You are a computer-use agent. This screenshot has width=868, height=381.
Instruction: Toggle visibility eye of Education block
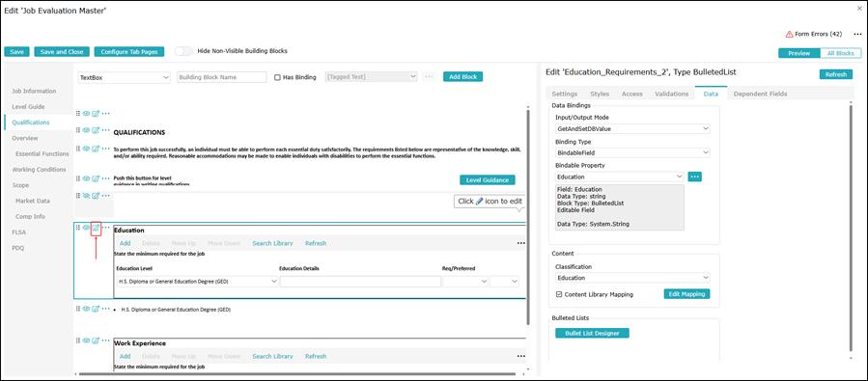86,228
